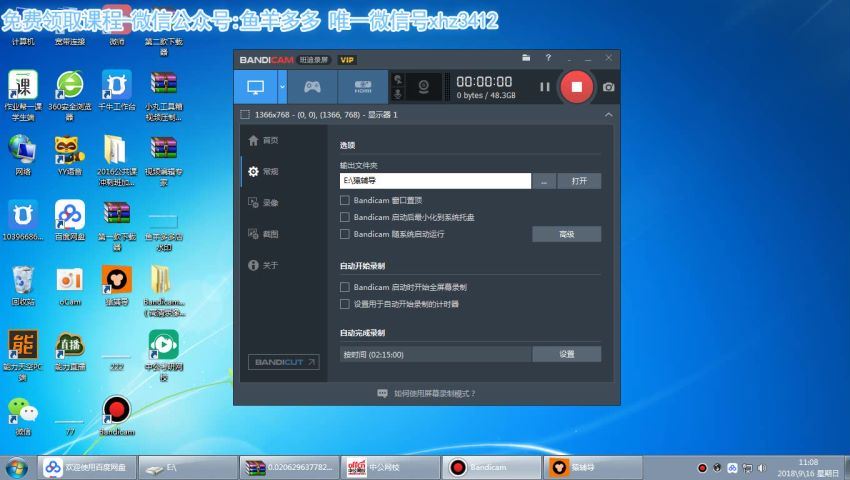Open the 关于 about tab
The width and height of the screenshot is (850, 480).
(263, 265)
